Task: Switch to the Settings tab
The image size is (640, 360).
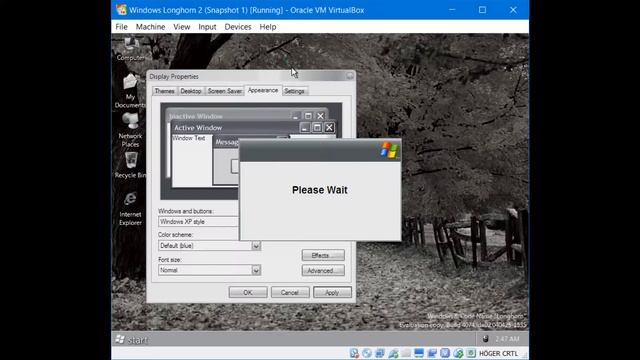Action: 294,91
